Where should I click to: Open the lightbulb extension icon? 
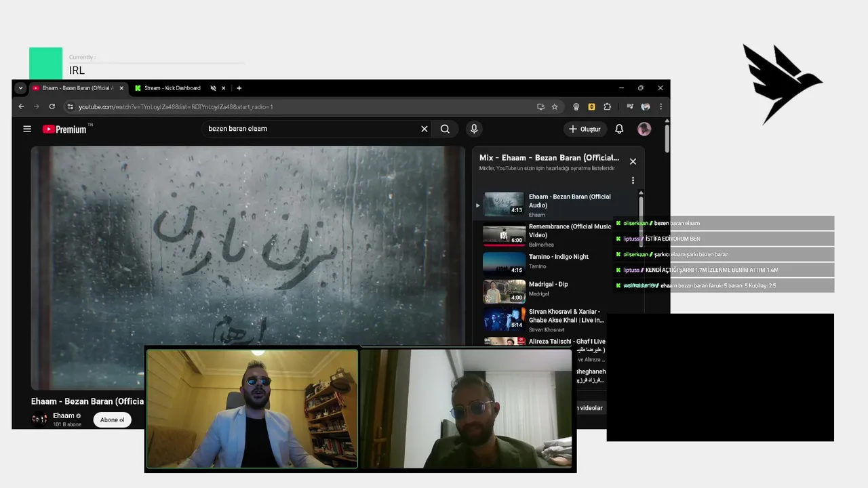pyautogui.click(x=576, y=106)
